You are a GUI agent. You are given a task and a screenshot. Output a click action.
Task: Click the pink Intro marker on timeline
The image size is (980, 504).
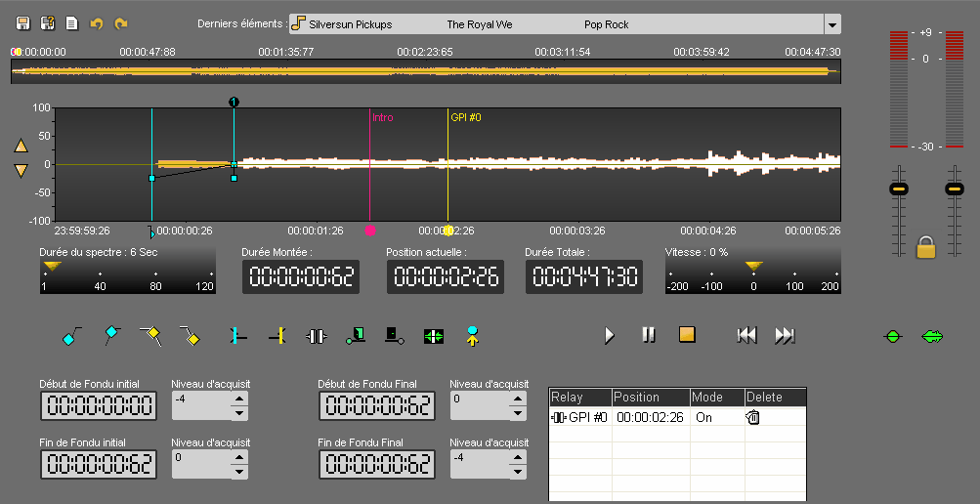tap(369, 231)
